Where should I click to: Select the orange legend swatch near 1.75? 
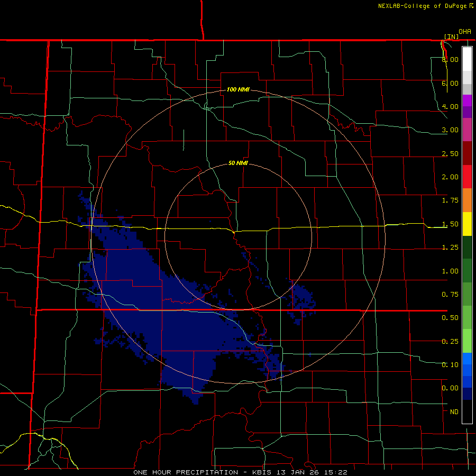point(467,200)
